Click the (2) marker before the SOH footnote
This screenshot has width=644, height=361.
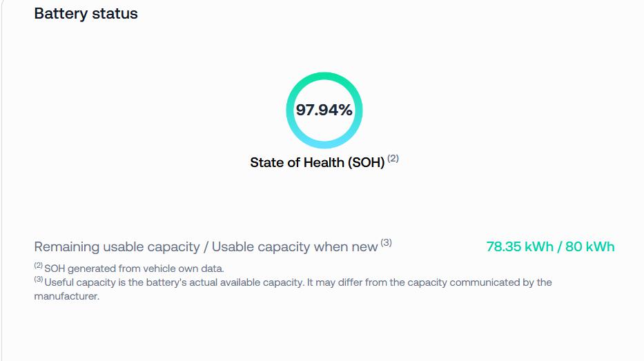[x=39, y=265]
